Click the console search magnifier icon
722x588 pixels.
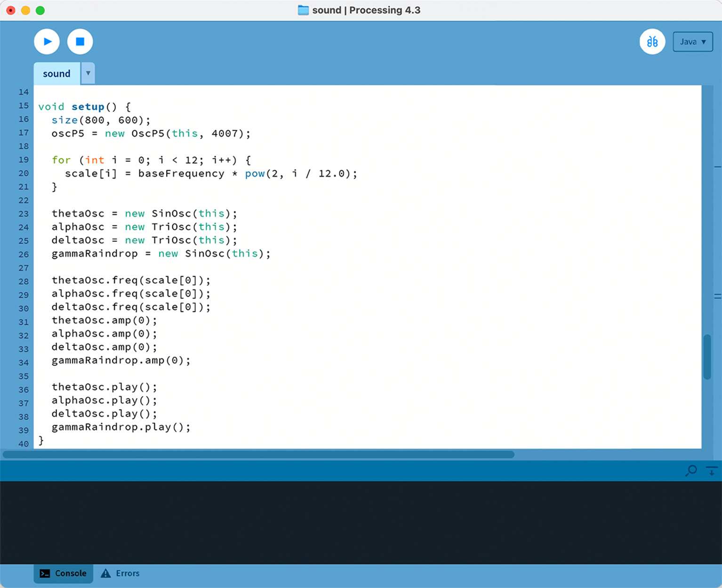(691, 470)
